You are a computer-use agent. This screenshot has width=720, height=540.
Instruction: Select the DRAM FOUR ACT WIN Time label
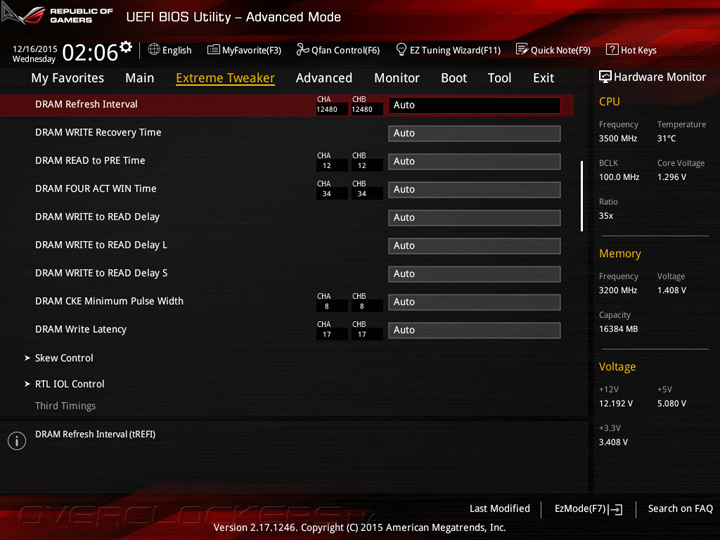(x=96, y=188)
